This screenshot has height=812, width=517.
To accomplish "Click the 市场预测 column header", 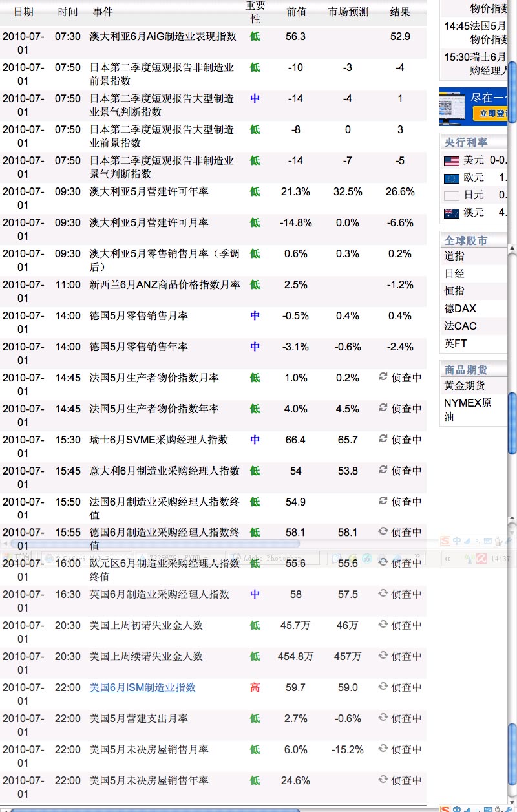I will [348, 12].
